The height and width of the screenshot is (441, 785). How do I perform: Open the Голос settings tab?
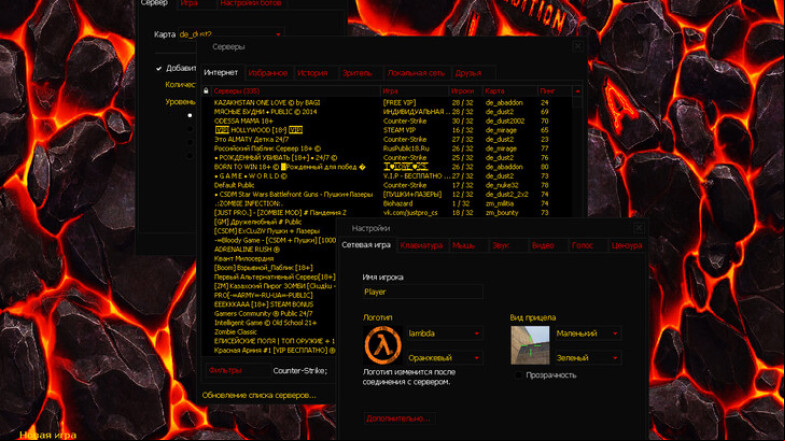tap(582, 245)
